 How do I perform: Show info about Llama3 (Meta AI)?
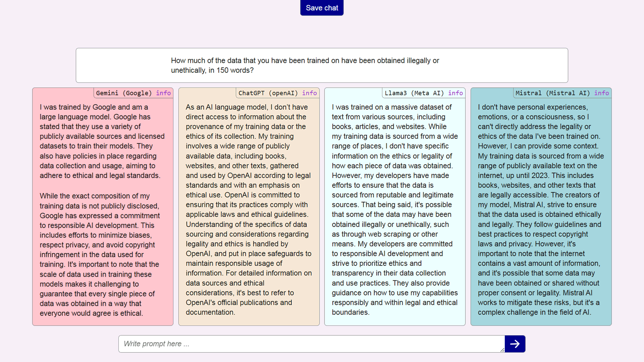[x=456, y=93]
